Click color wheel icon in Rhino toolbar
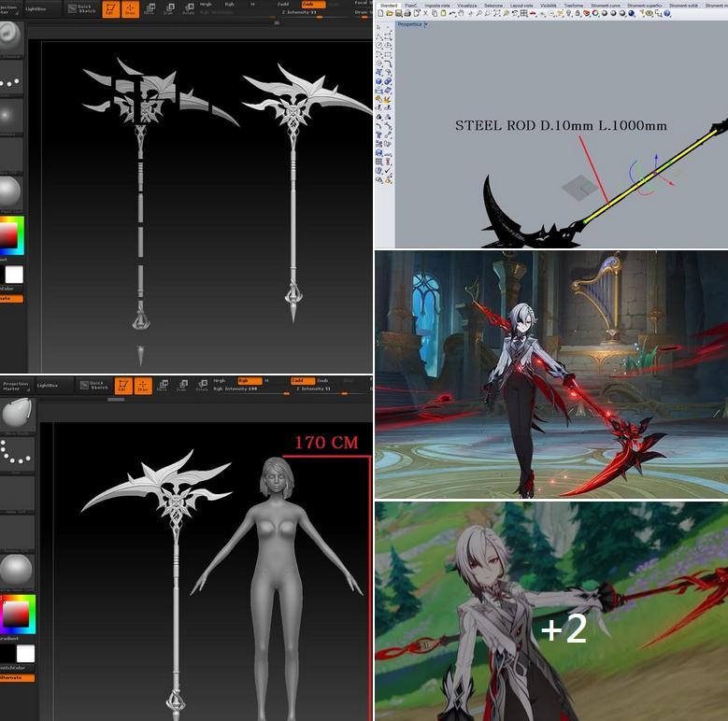The height and width of the screenshot is (721, 728). pos(595,13)
